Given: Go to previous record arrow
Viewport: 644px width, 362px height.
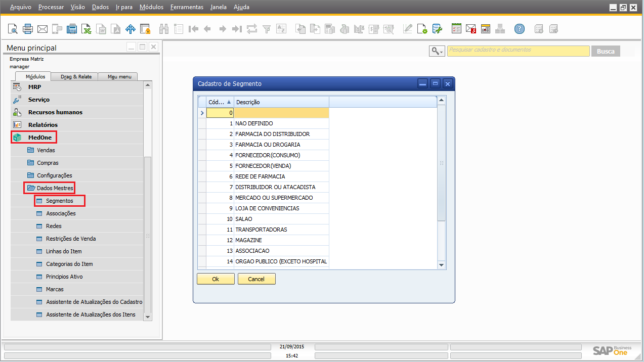Looking at the screenshot, I should pos(207,29).
